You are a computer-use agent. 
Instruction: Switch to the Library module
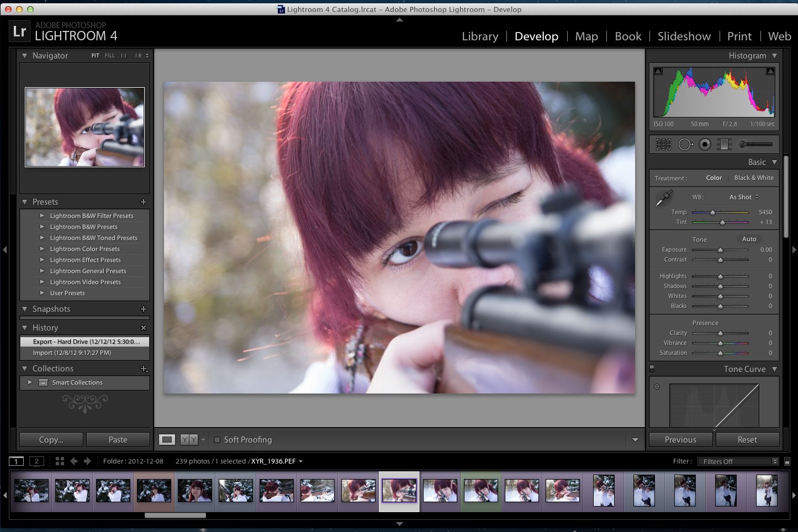coord(480,36)
